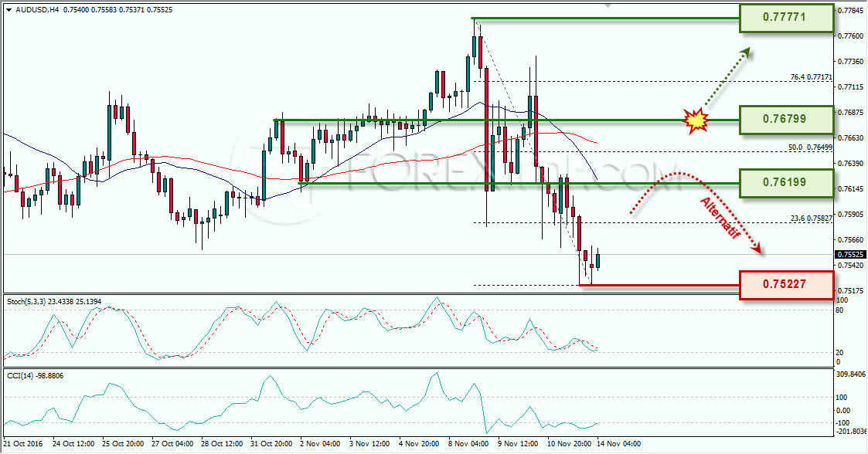Click price axis value 0.77115
Viewport: 868px width, 454px height.
pyautogui.click(x=851, y=86)
